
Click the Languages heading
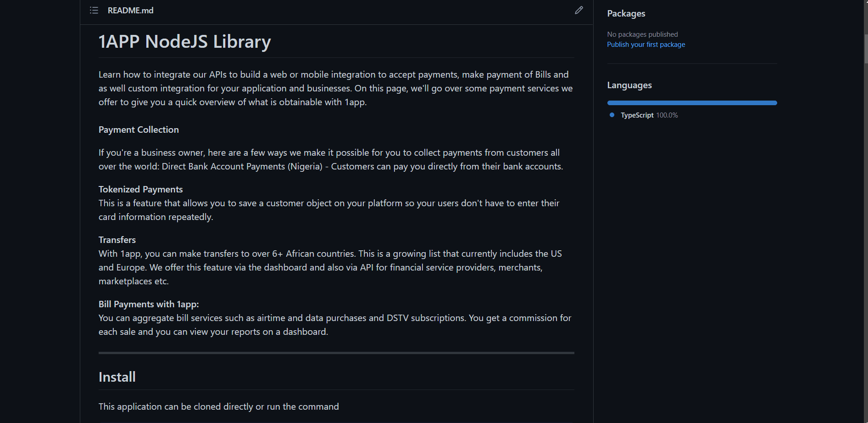click(629, 85)
